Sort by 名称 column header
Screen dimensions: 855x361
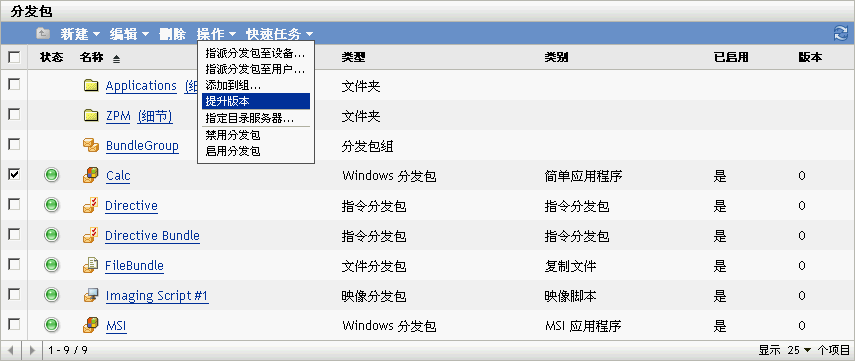pos(91,57)
